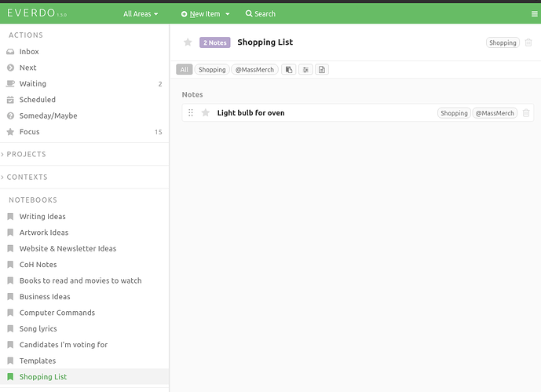This screenshot has width=541, height=392.
Task: Open the filter sliders settings icon
Action: [305, 70]
